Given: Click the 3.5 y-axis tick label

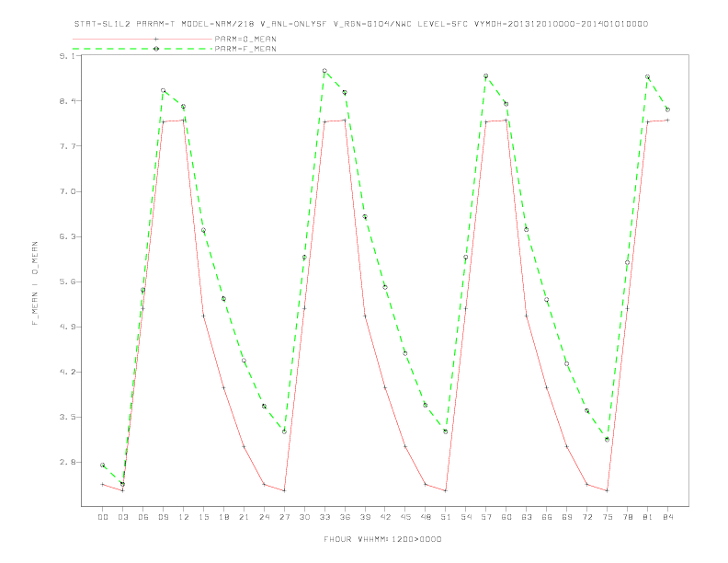Looking at the screenshot, I should pyautogui.click(x=66, y=417).
